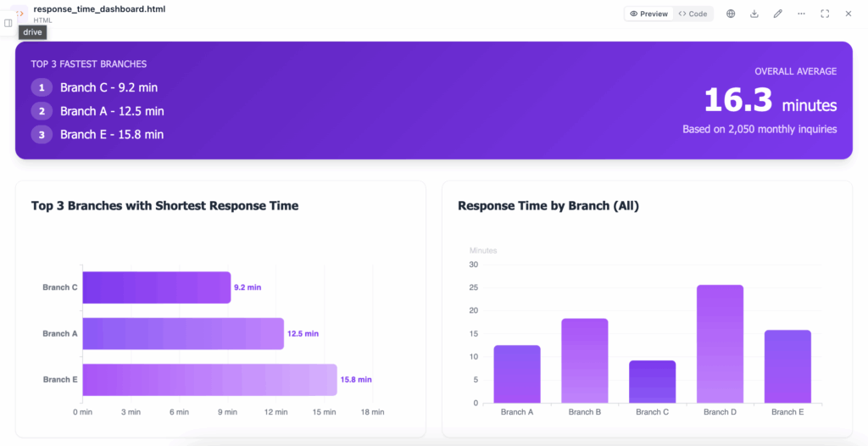
Task: Click the 'Minutes' y-axis title
Action: [x=483, y=250]
